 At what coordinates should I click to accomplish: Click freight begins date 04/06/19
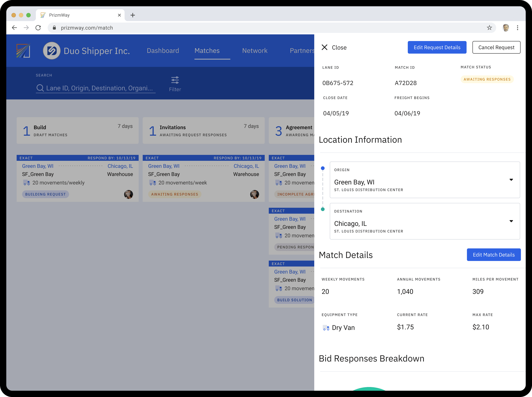(407, 113)
